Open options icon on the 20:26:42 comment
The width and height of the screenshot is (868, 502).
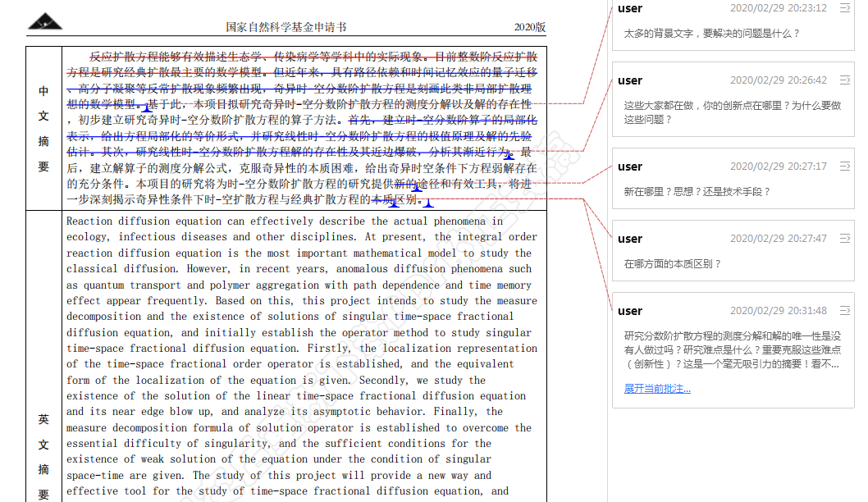coord(845,80)
